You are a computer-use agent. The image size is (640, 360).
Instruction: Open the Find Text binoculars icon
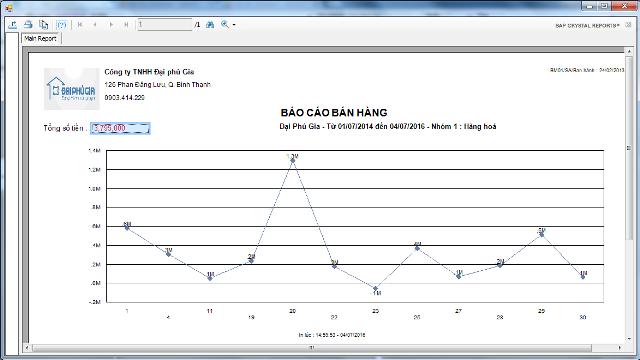tap(210, 24)
